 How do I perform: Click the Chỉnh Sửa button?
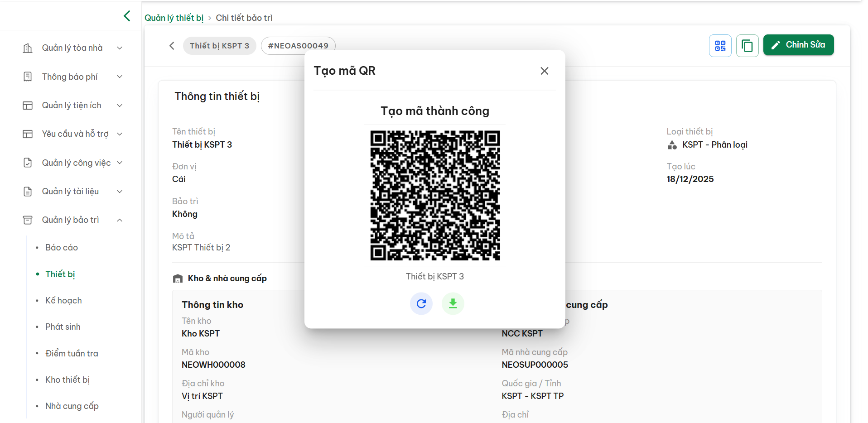coord(798,45)
